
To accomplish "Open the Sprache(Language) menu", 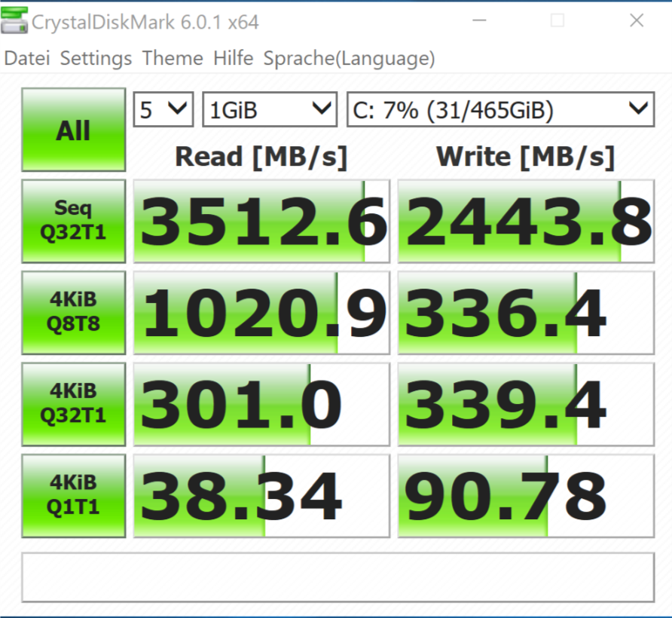I will coord(350,58).
